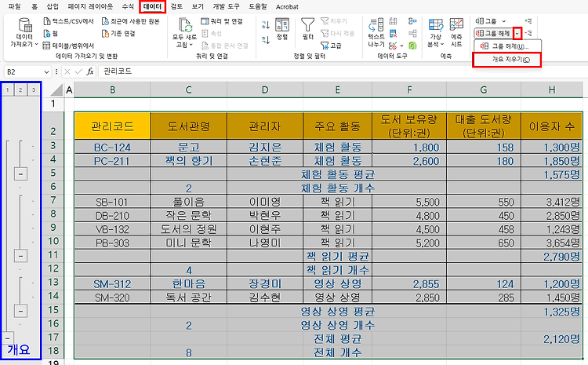This screenshot has width=588, height=365.
Task: Click the 모두 새로 고침 refresh icon
Action: (185, 26)
